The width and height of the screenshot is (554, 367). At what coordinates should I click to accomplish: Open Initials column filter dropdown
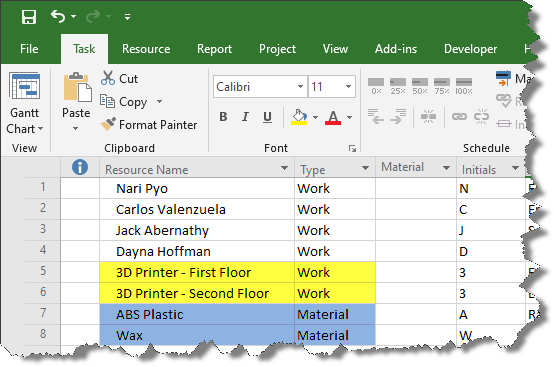tap(515, 168)
